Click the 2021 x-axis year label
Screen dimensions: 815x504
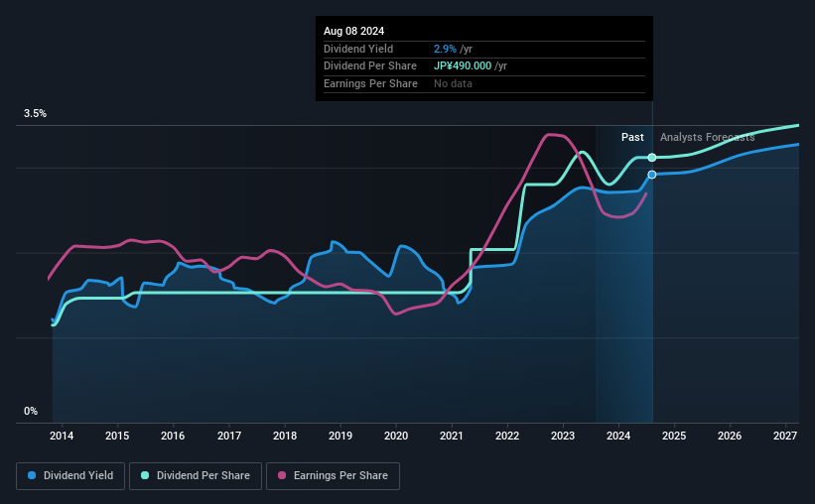(451, 436)
